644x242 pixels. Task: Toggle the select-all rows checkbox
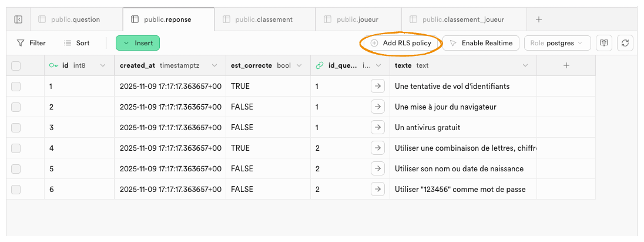16,66
